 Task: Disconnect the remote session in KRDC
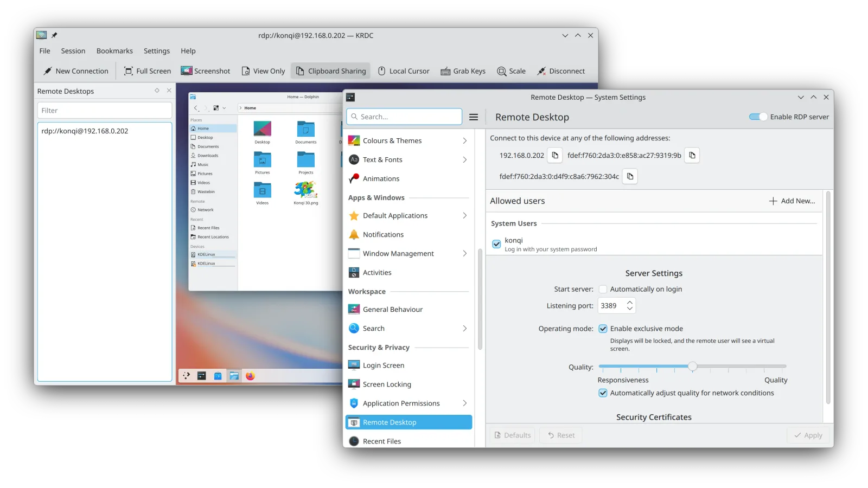tap(561, 71)
